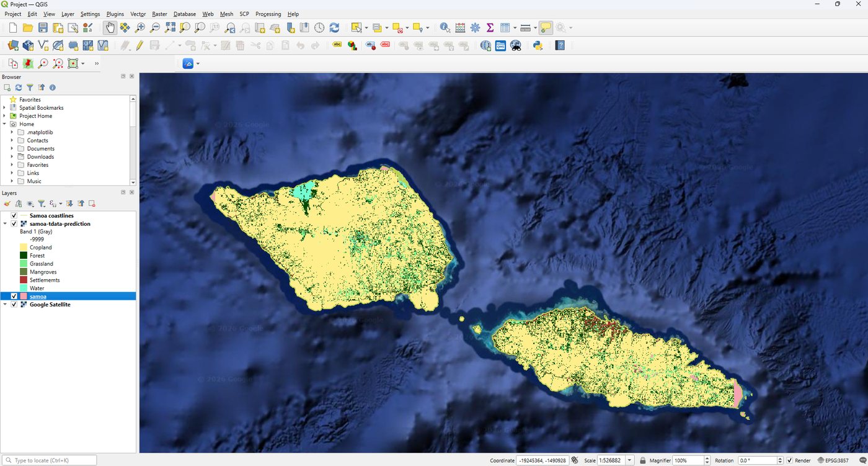The width and height of the screenshot is (868, 466).
Task: Click the Coordinate Capture red pin icon
Action: point(28,63)
